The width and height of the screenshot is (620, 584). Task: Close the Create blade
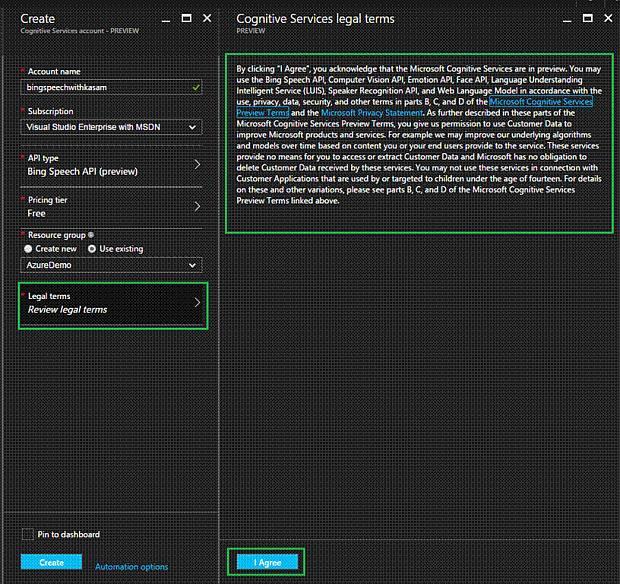point(207,18)
